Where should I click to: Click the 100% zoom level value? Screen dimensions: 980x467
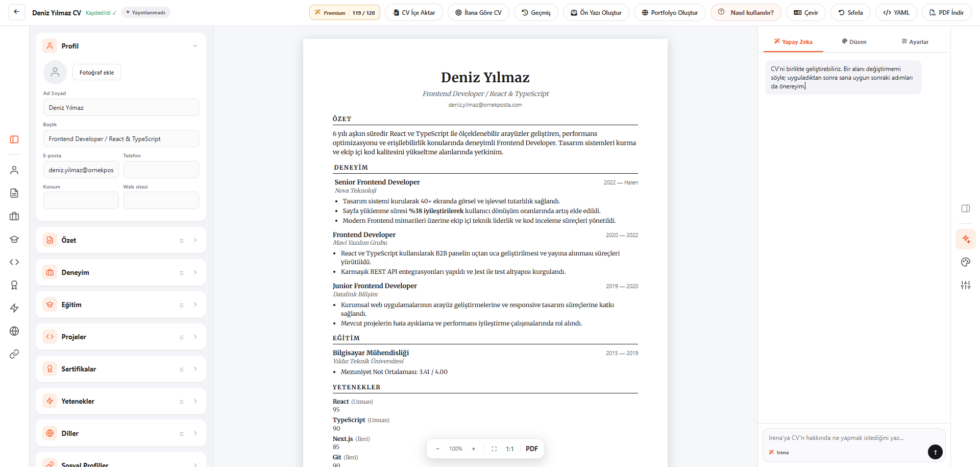455,449
